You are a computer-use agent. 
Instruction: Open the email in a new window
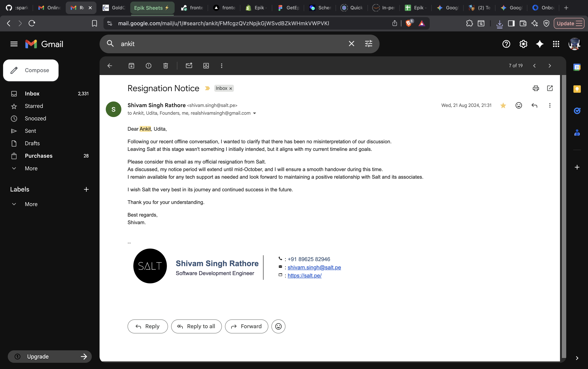click(550, 88)
